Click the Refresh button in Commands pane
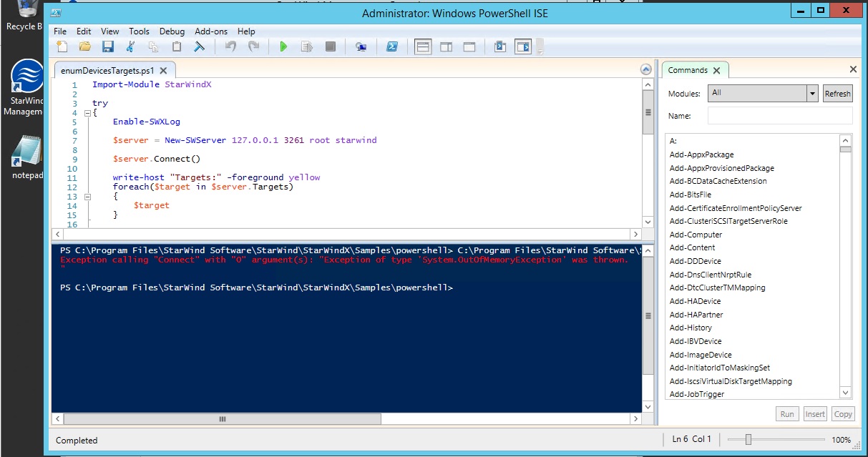868x457 pixels. pos(837,93)
